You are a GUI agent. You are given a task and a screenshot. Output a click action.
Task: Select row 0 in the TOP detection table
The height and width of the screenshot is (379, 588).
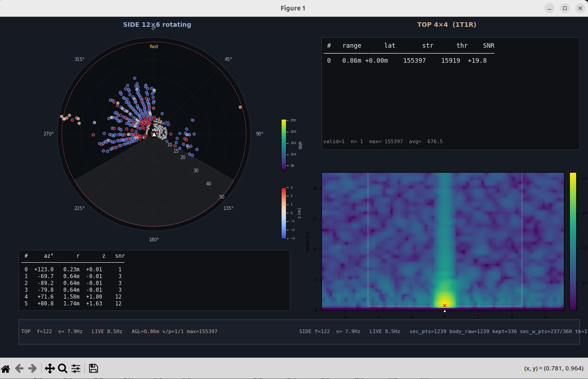click(409, 60)
